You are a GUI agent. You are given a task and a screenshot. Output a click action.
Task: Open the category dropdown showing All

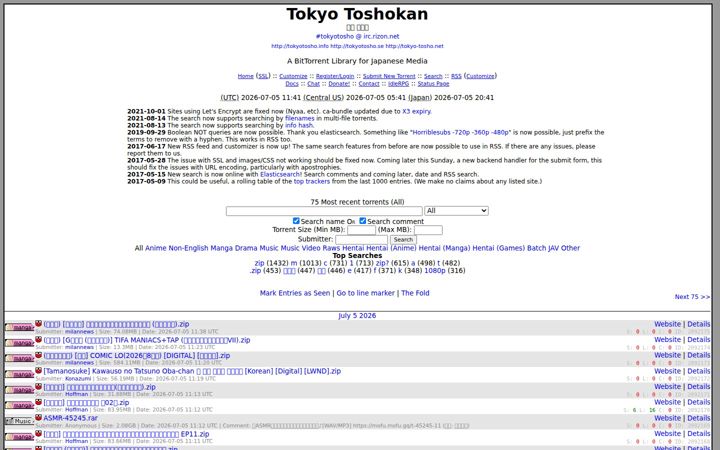click(x=456, y=211)
